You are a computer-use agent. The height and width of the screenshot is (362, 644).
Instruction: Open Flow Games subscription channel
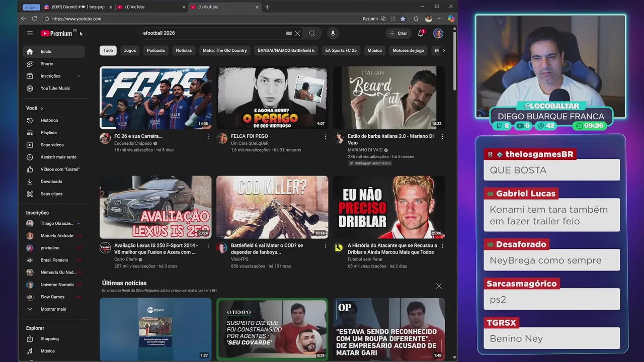point(54,297)
